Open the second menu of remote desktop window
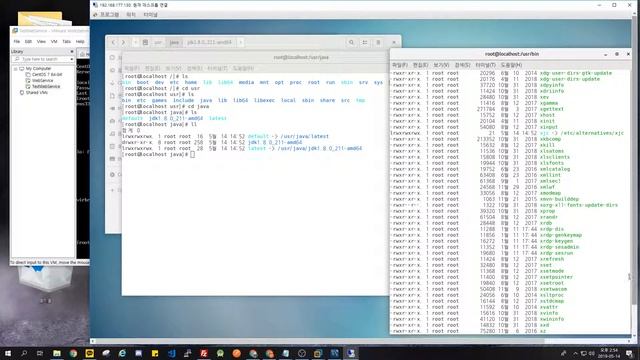 pos(131,15)
